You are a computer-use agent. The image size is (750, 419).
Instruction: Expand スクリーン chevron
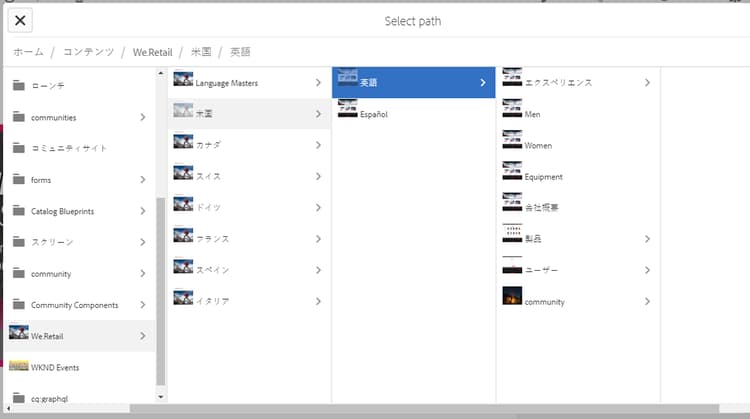[143, 242]
